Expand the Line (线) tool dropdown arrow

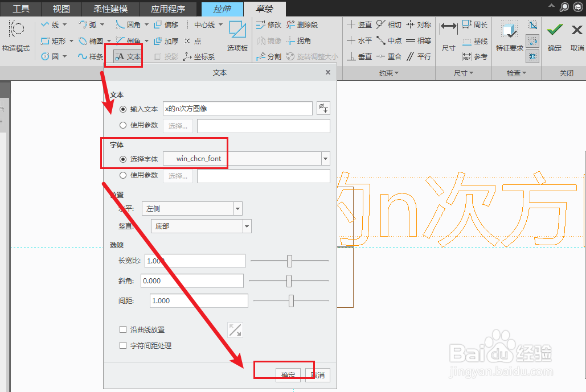tap(65, 24)
